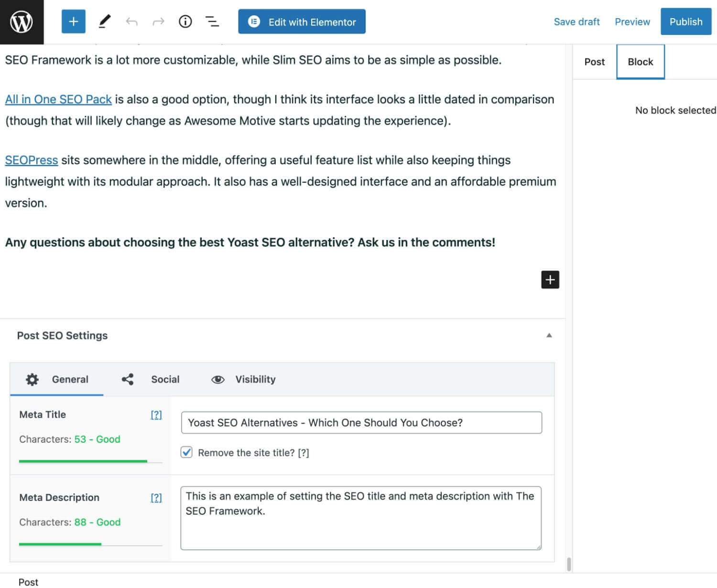Click the editor vertical scrollbar thumb
This screenshot has width=717, height=588.
569,564
